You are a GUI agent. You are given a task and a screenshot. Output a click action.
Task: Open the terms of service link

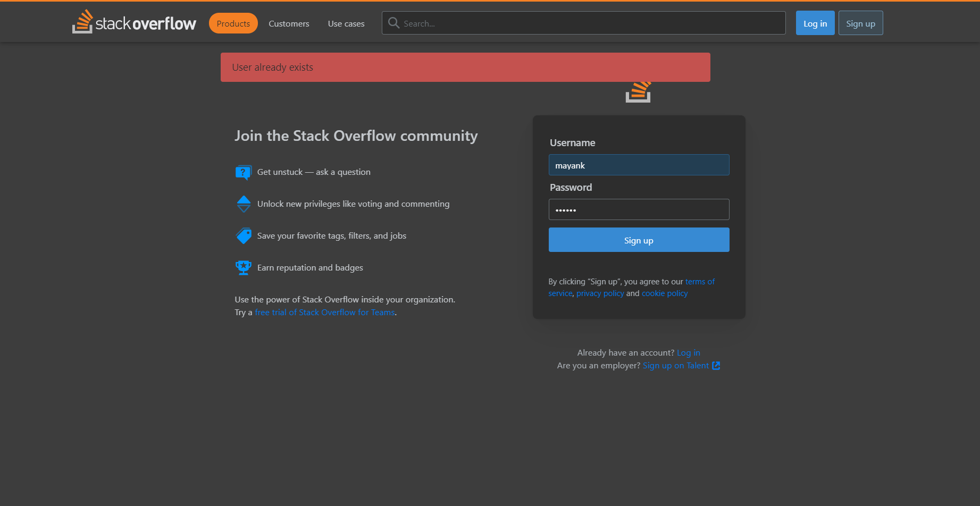(x=700, y=281)
